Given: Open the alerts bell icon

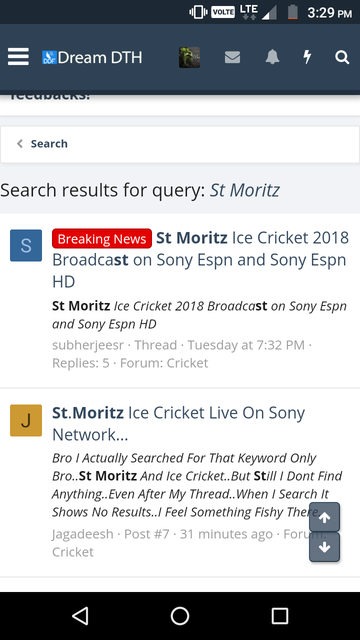Looking at the screenshot, I should (272, 57).
